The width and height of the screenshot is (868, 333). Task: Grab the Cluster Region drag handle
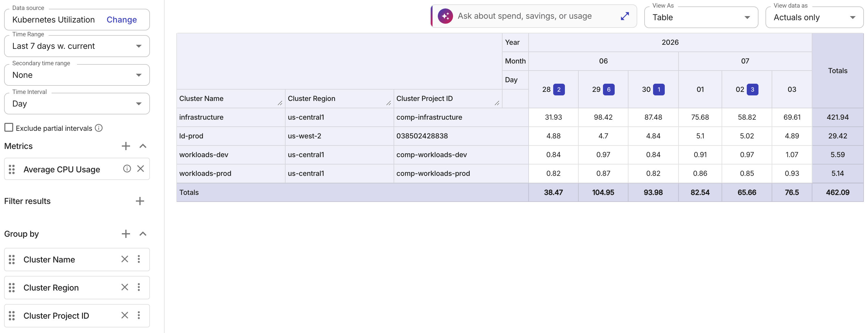coord(12,287)
